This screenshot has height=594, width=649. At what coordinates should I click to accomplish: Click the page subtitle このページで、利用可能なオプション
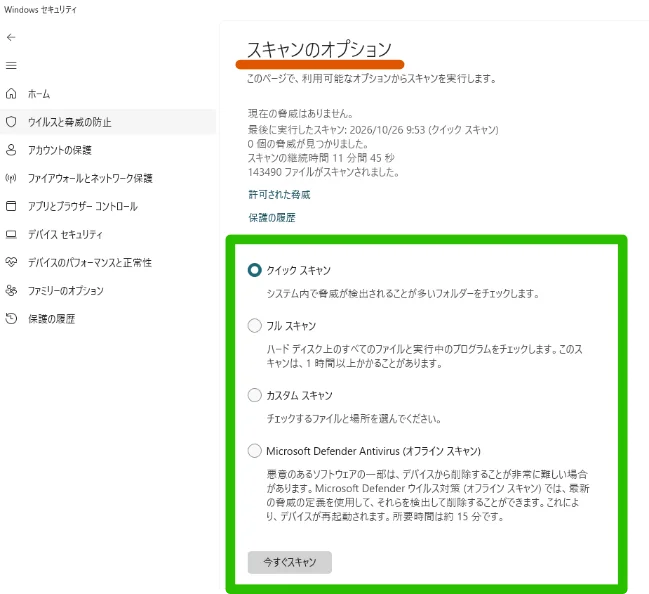point(372,78)
